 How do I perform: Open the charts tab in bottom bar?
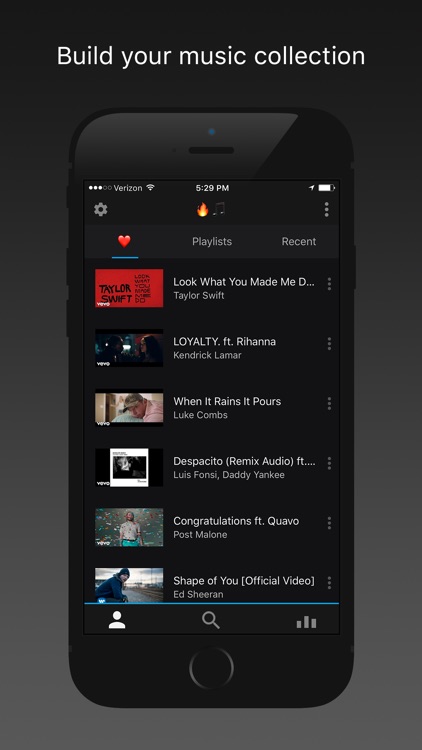coord(306,622)
